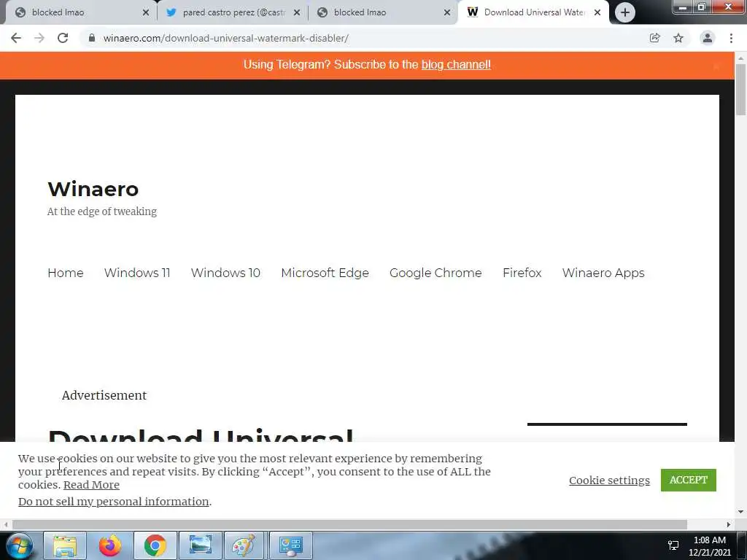Open the Winaero Apps menu item
This screenshot has width=747, height=560.
[603, 273]
